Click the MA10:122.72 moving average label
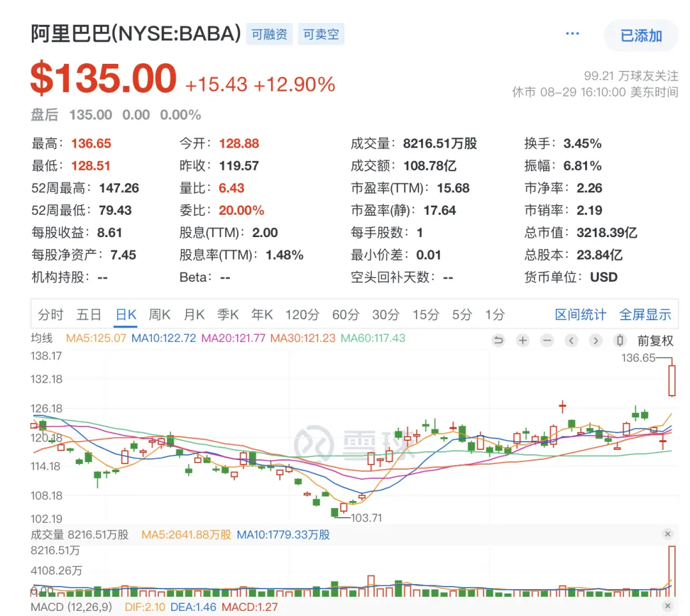Viewport: 690px width, 616px height. pyautogui.click(x=164, y=338)
